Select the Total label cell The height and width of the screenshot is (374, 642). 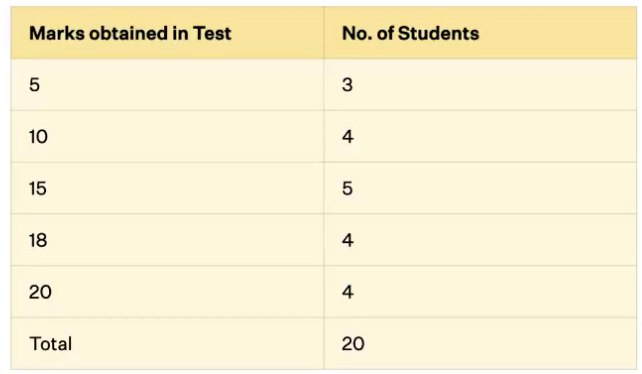[167, 343]
